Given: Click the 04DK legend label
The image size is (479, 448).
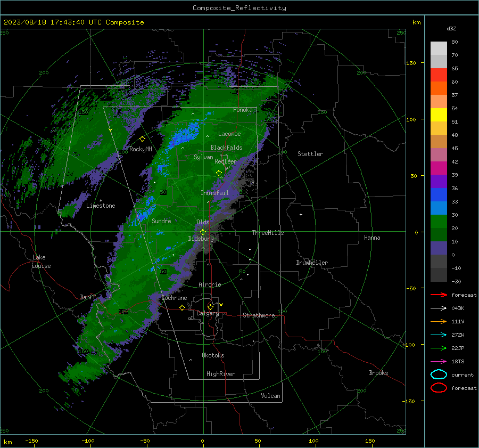Looking at the screenshot, I should tap(458, 308).
